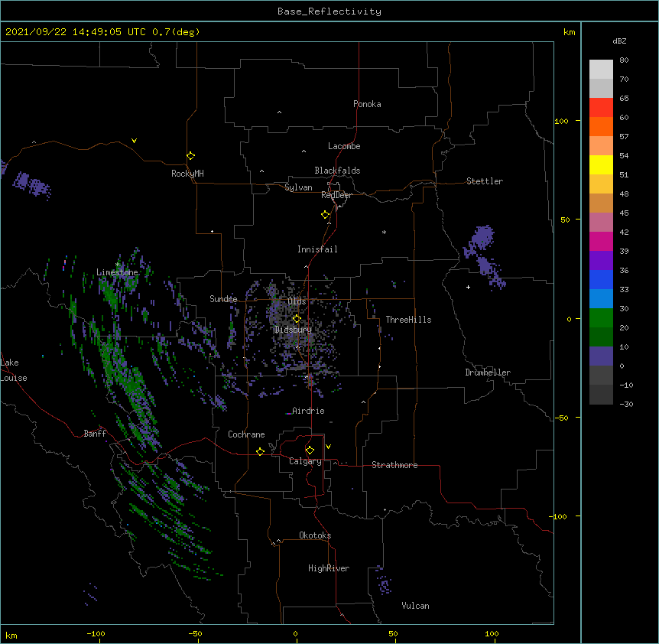659x644 pixels.
Task: Click the Sylvan label
Action: [x=298, y=187]
